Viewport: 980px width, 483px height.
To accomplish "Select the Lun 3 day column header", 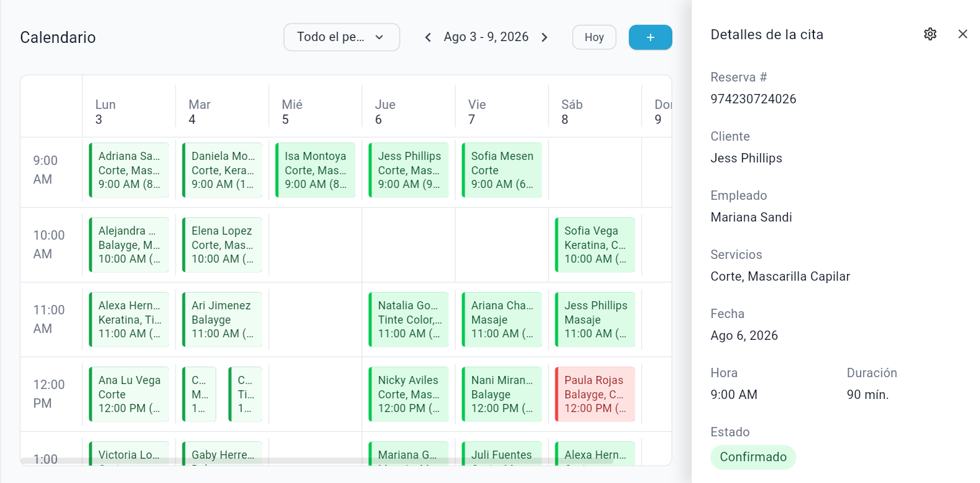I will click(x=106, y=112).
